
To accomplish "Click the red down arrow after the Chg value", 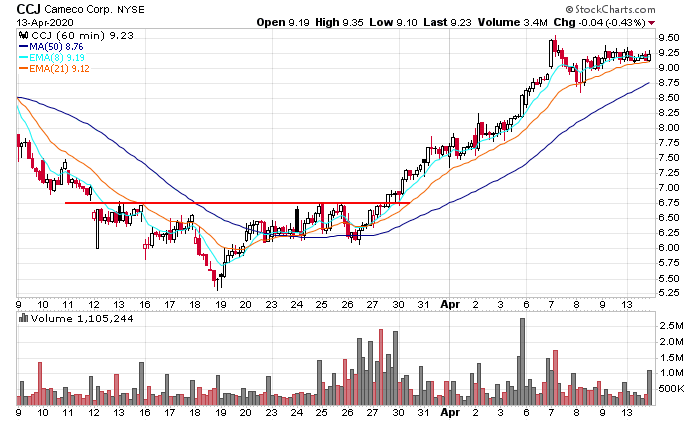I will [652, 23].
